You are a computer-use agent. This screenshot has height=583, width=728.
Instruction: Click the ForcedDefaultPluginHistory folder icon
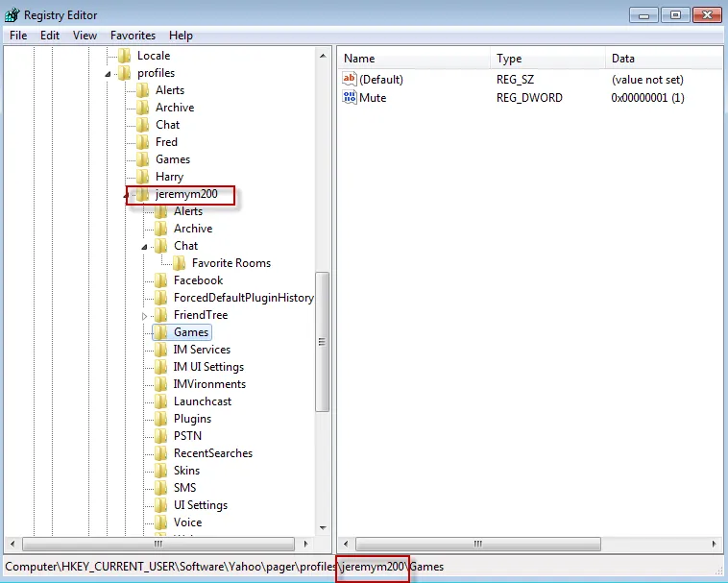pos(160,298)
